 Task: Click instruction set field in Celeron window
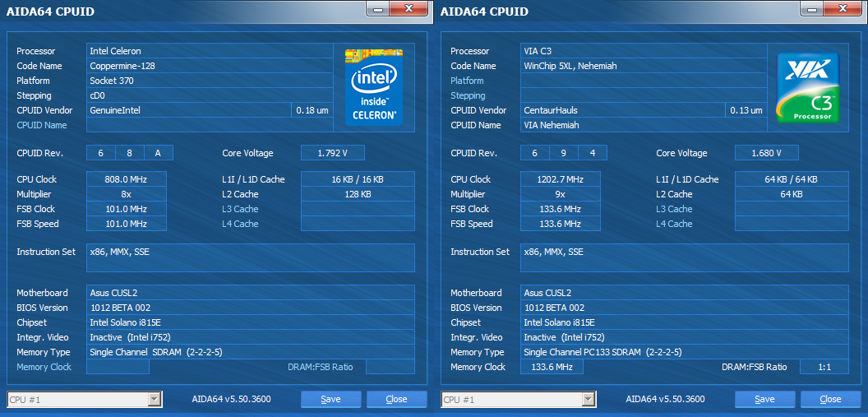point(251,258)
